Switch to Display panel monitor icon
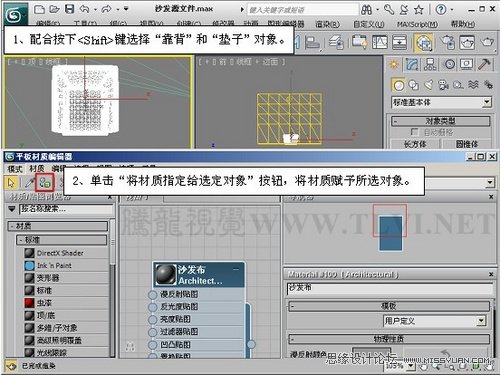Viewport: 500px width, 375px height. [466, 64]
